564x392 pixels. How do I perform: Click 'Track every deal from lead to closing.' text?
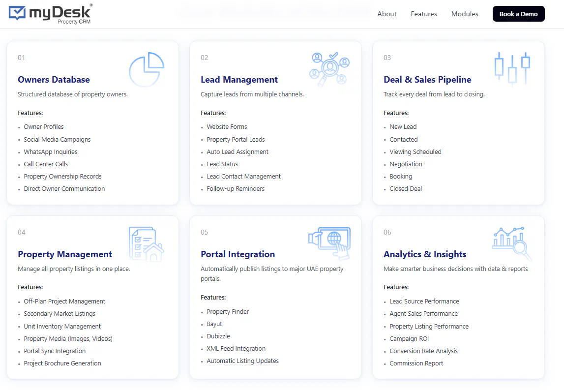point(434,94)
